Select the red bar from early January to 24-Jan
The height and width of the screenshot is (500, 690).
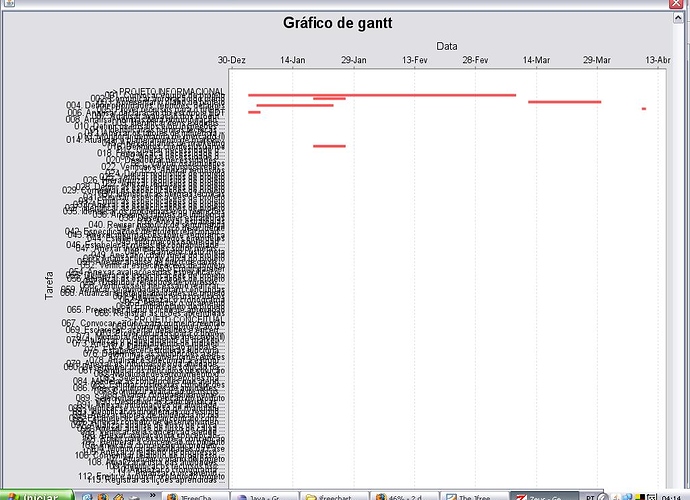pos(295,106)
